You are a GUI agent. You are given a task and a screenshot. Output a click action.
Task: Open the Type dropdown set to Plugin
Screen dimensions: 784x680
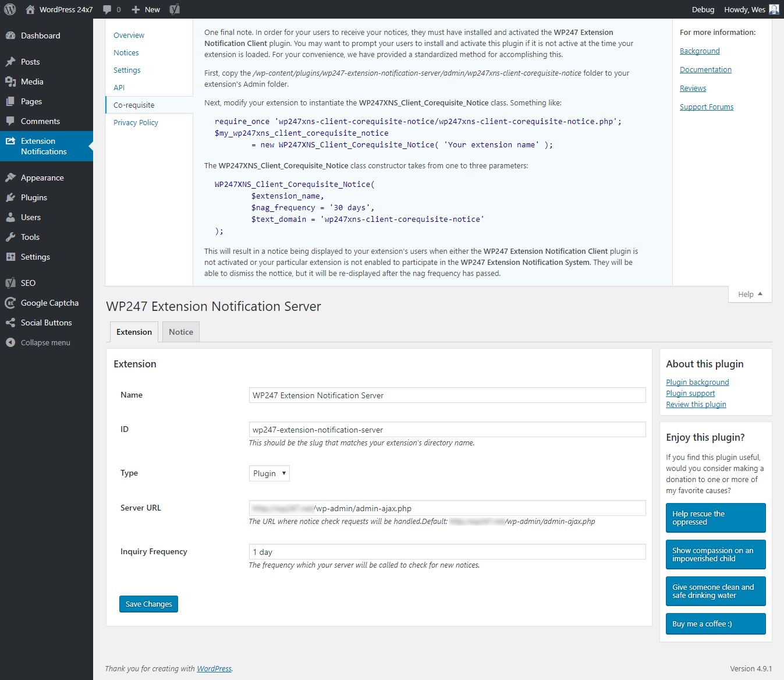point(269,473)
